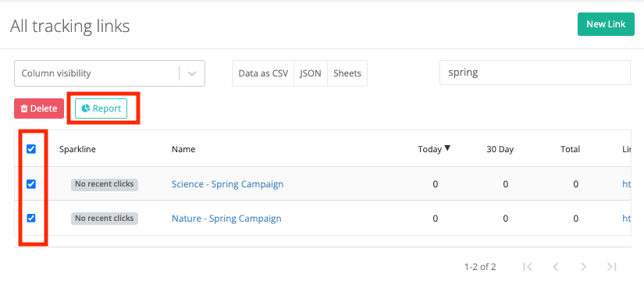Export data to Sheets
Image resolution: width=644 pixels, height=281 pixels.
pyautogui.click(x=347, y=73)
